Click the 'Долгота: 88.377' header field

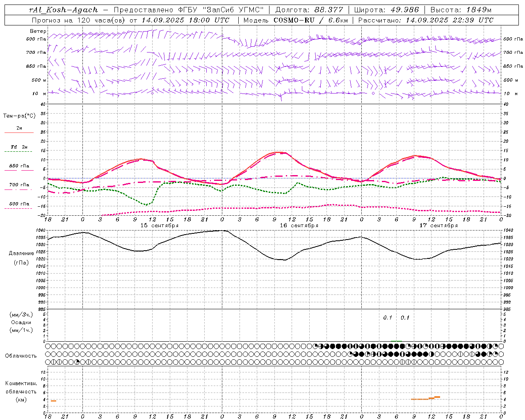click(x=309, y=10)
